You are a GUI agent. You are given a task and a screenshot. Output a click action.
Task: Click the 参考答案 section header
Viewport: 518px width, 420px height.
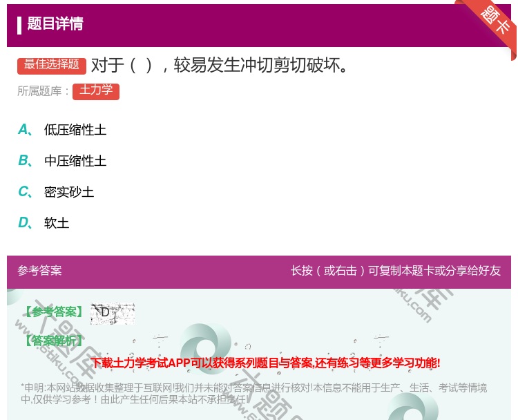point(39,271)
